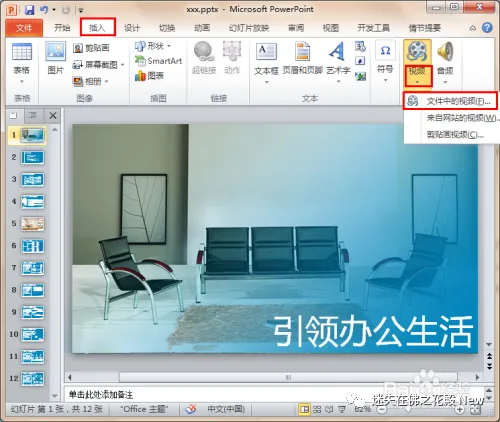500x422 pixels.
Task: Switch to the 切换 tab
Action: (x=167, y=28)
